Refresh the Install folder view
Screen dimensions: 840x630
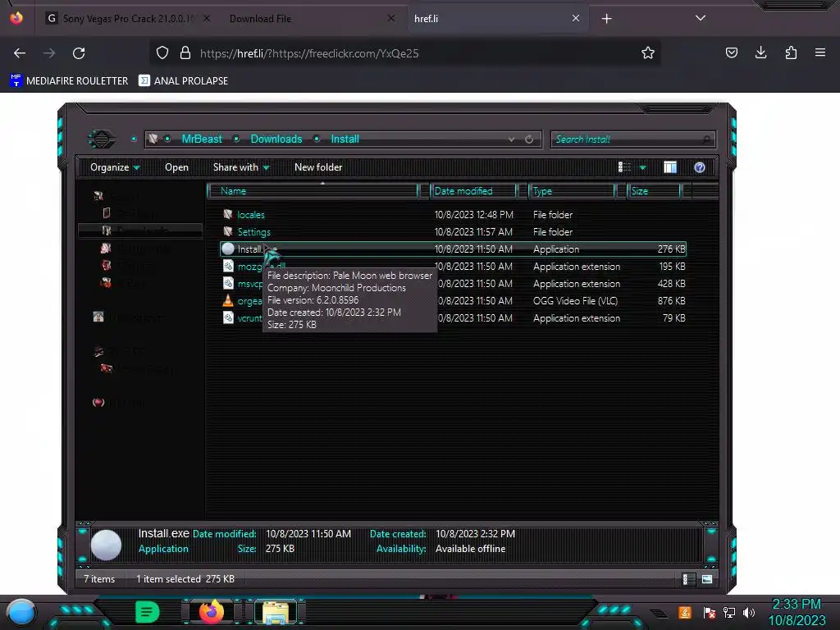[529, 139]
